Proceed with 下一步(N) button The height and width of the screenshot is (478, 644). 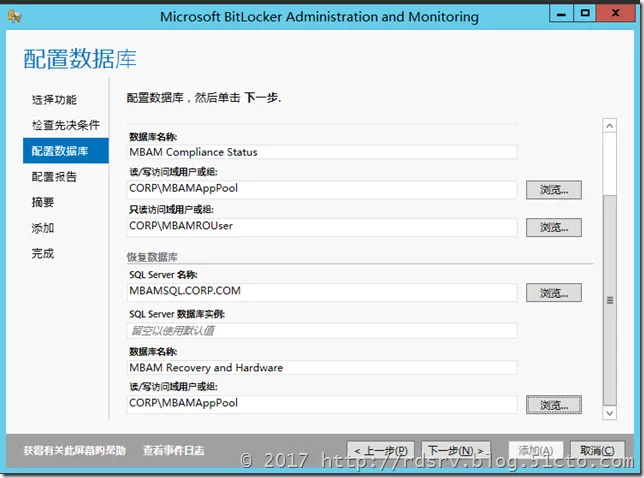pos(455,451)
